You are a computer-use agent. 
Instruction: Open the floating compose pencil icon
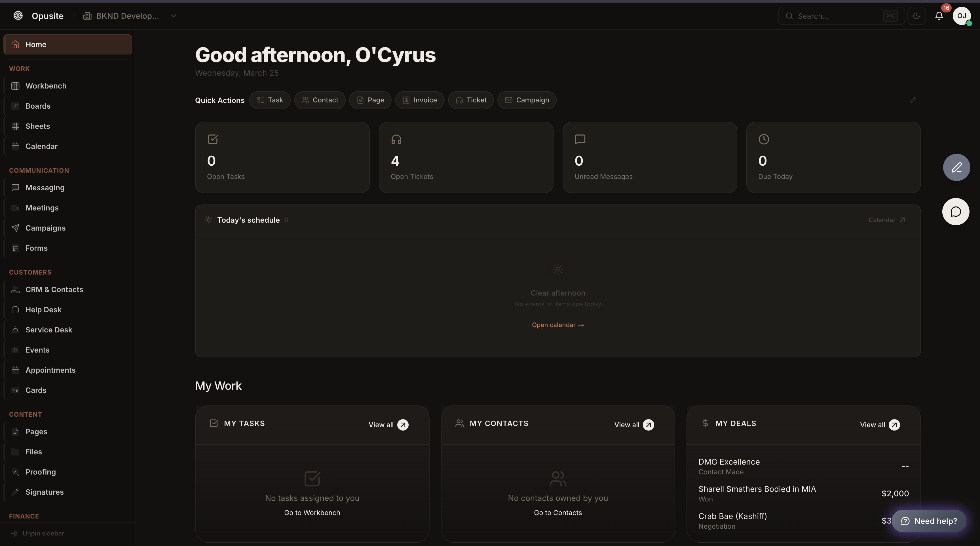pos(957,167)
